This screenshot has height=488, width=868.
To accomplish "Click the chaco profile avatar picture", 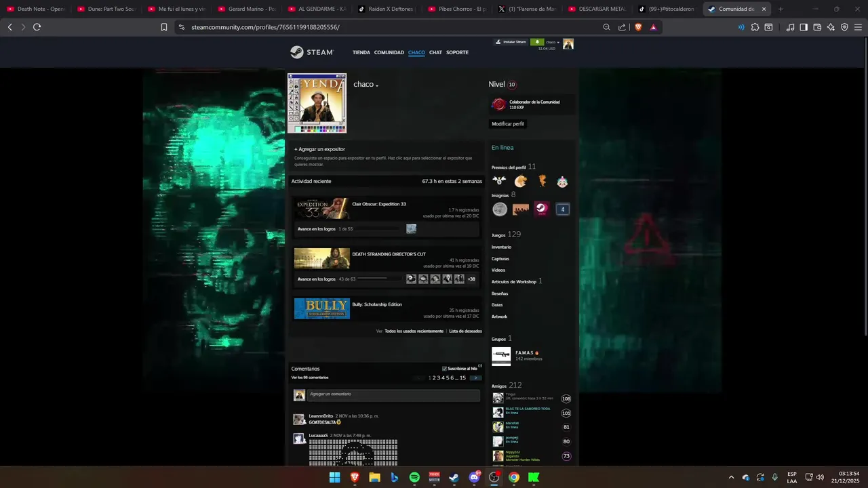I will [317, 103].
